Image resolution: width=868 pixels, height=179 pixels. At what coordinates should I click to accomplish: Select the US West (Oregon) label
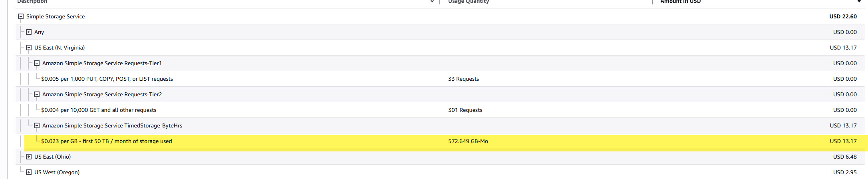57,172
